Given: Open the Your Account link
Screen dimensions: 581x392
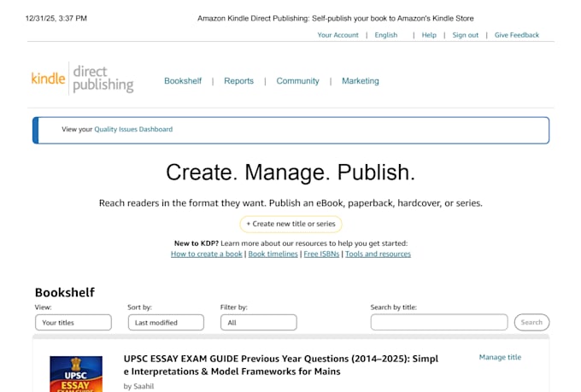Looking at the screenshot, I should [337, 35].
